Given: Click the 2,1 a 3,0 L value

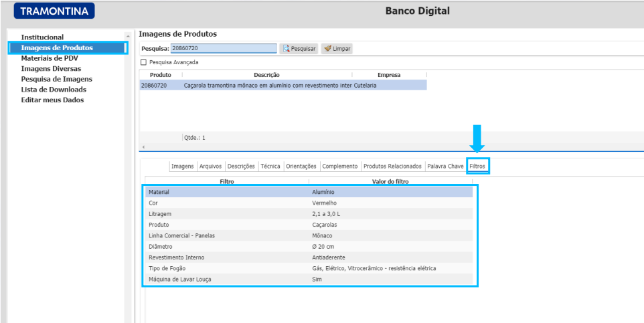Looking at the screenshot, I should click(326, 214).
